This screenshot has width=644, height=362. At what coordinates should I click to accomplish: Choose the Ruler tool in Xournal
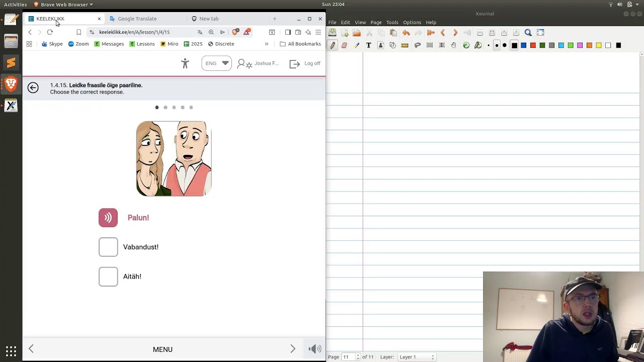point(405,45)
